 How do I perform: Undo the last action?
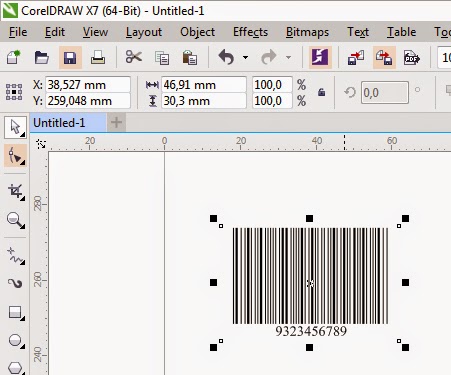coord(226,57)
